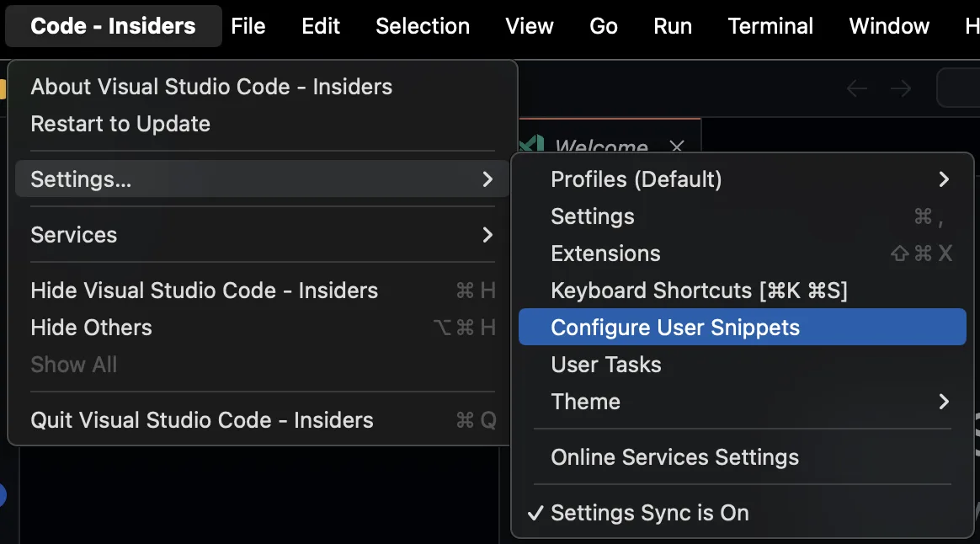The height and width of the screenshot is (544, 980).
Task: Choose Hide Visual Studio Code - Insiders
Action: click(263, 291)
